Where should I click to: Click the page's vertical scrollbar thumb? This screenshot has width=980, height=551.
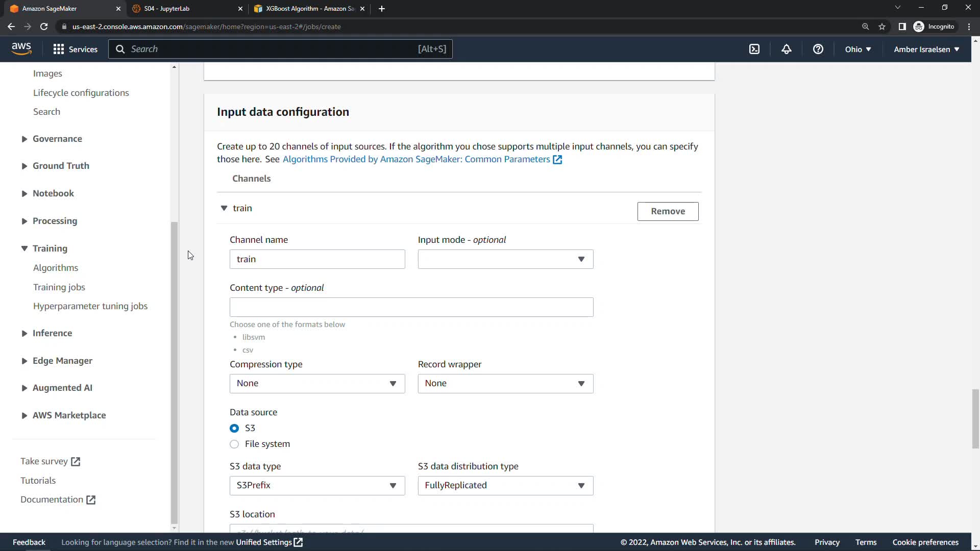pyautogui.click(x=975, y=418)
